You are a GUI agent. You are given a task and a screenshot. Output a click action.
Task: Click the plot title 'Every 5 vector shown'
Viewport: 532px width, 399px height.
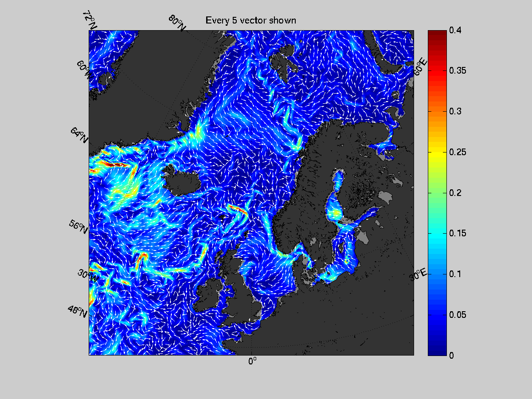point(251,20)
